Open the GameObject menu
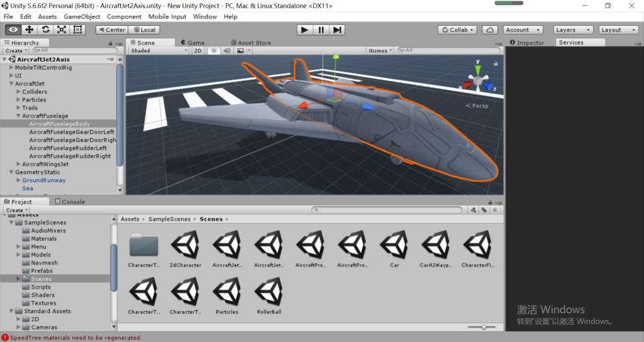The image size is (644, 342). click(x=82, y=16)
